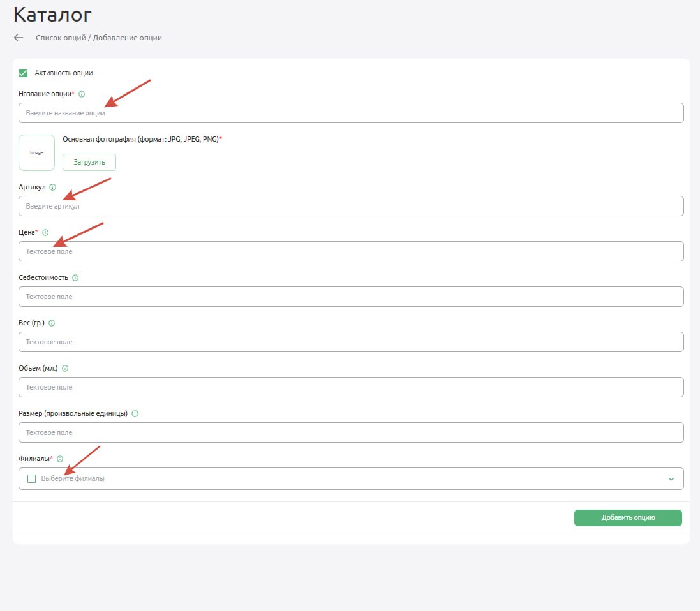The height and width of the screenshot is (611, 700).
Task: Focus the Введите артикул input field
Action: pos(351,206)
